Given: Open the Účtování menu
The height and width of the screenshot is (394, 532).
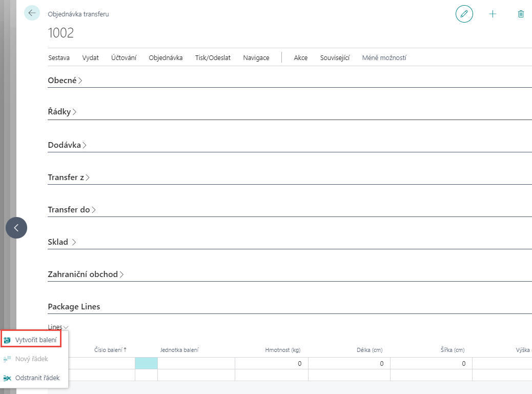Looking at the screenshot, I should [x=124, y=58].
